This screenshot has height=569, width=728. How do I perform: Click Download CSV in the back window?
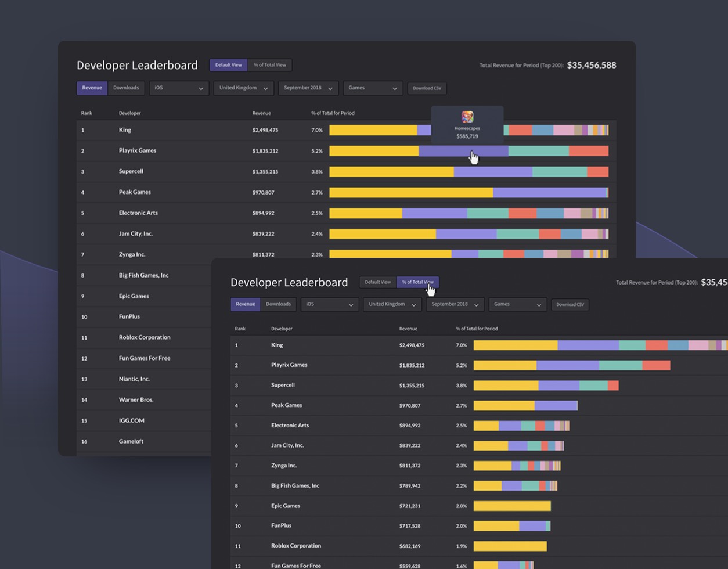[427, 88]
